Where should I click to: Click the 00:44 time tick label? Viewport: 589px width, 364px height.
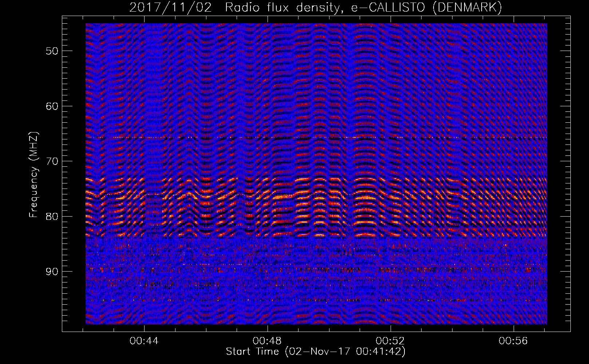(x=145, y=341)
